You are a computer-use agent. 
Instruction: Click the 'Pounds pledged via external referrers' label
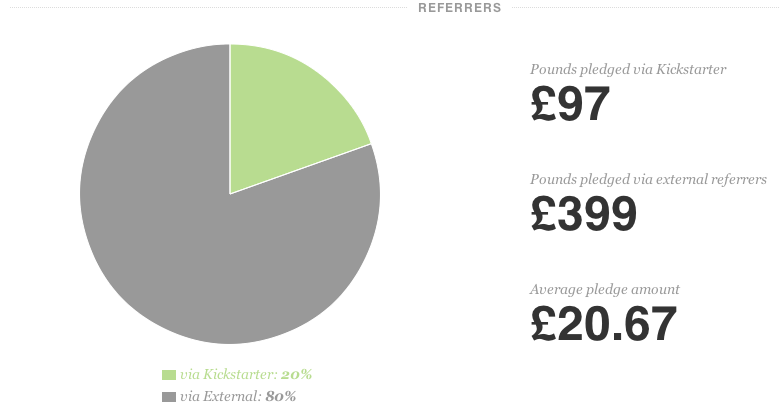648,179
